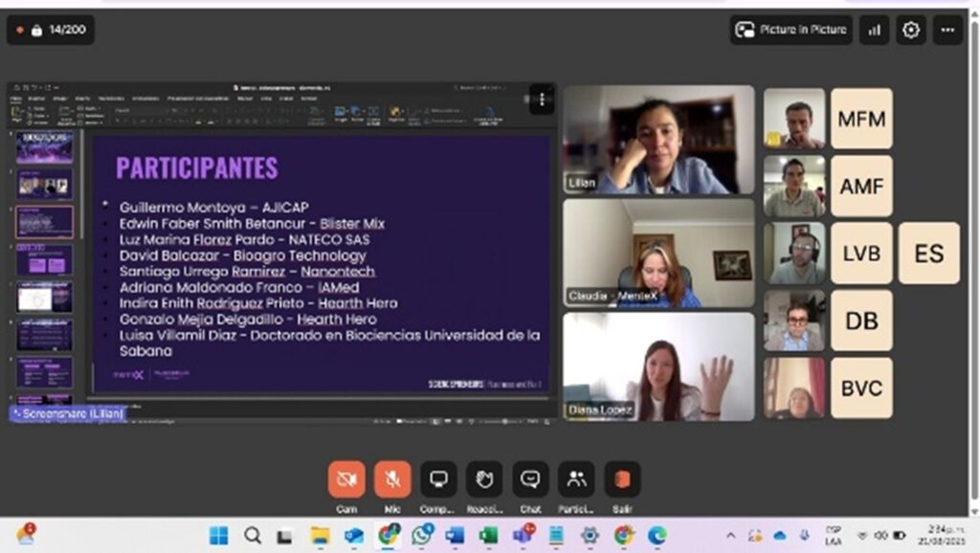
Task: Open Microsoft Teams from the taskbar
Action: [x=523, y=535]
